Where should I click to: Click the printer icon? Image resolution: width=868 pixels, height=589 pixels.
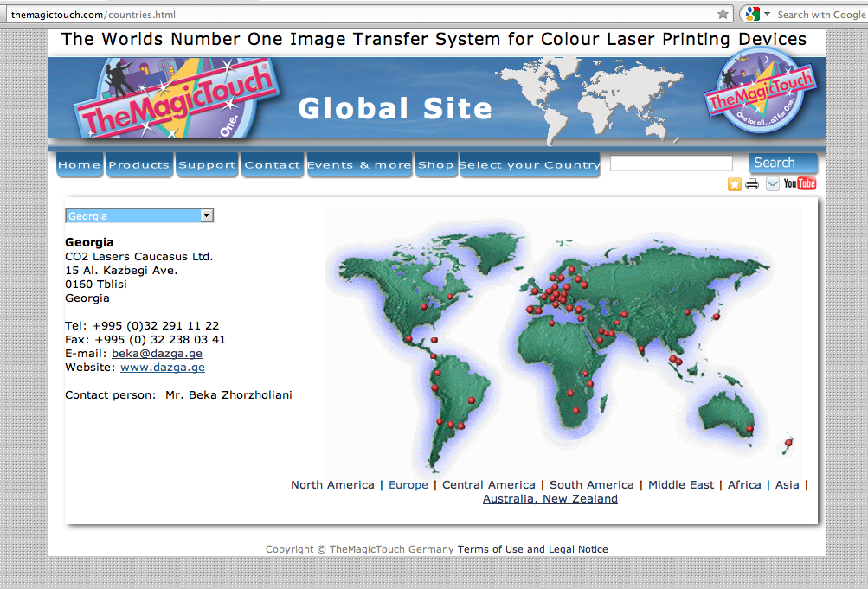752,184
